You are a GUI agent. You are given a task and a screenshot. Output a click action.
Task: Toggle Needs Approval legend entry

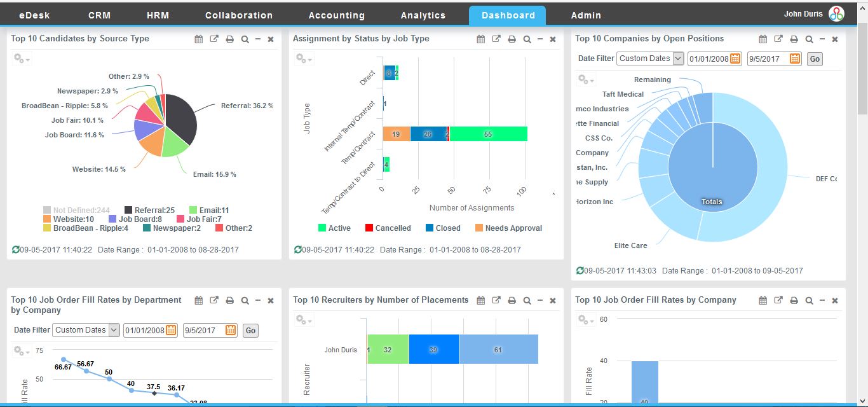pyautogui.click(x=507, y=228)
